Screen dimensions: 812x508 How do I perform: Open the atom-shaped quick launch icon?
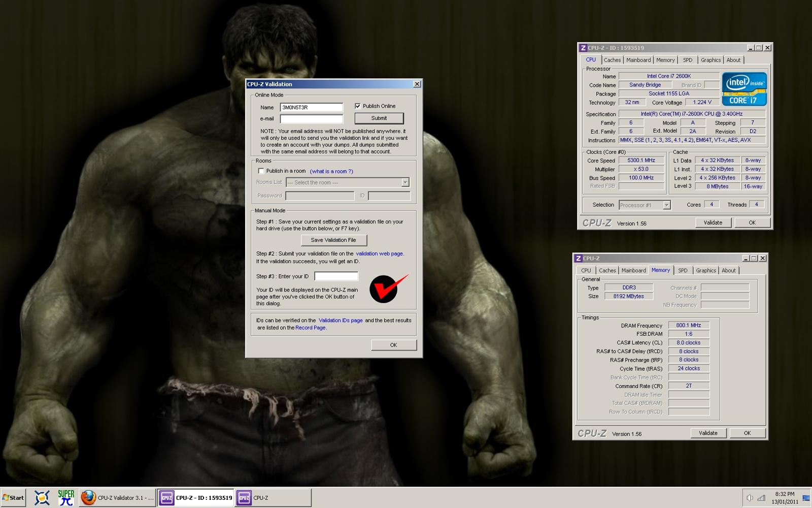point(42,497)
